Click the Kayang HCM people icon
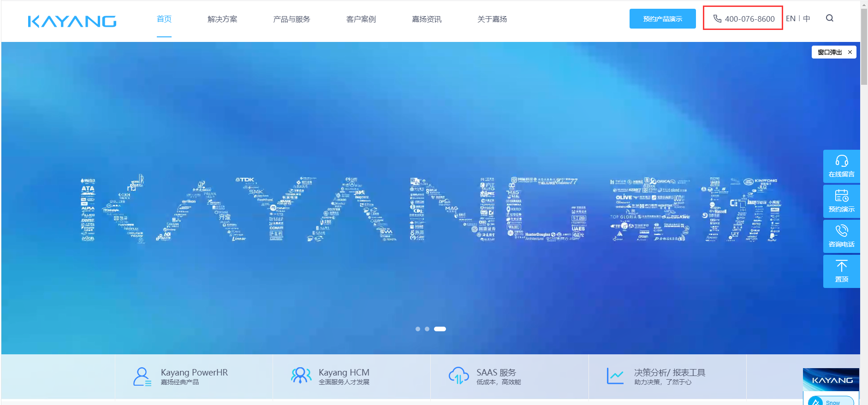The image size is (868, 405). point(301,376)
